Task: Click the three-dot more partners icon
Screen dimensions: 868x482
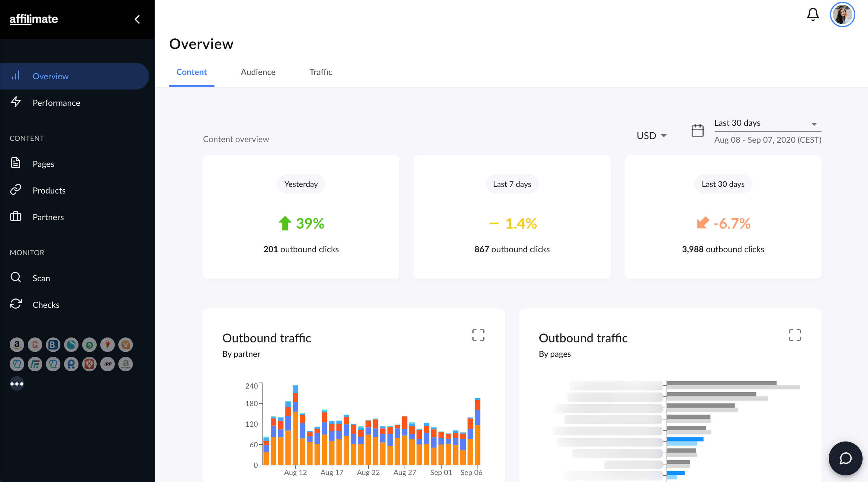Action: (x=16, y=383)
